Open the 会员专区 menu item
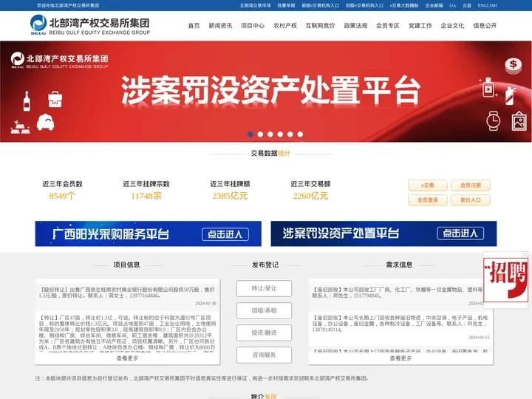This screenshot has width=532, height=399. click(387, 25)
